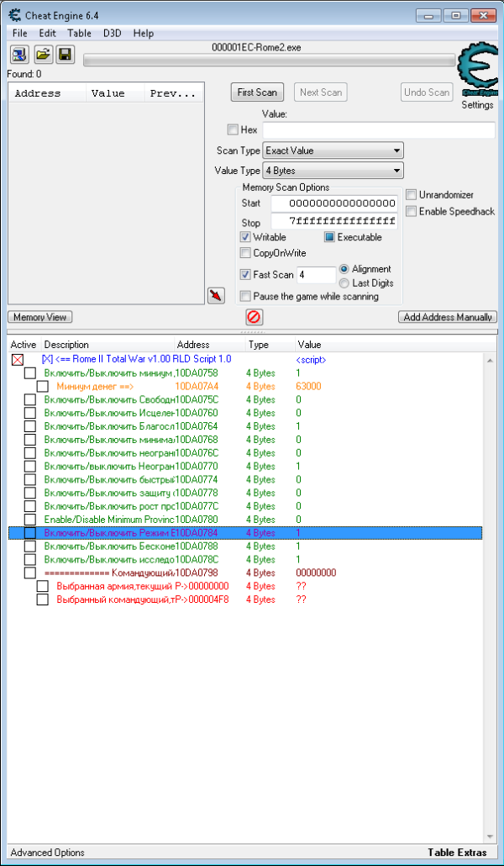The width and height of the screenshot is (504, 866).
Task: Click the First Scan button
Action: click(257, 92)
